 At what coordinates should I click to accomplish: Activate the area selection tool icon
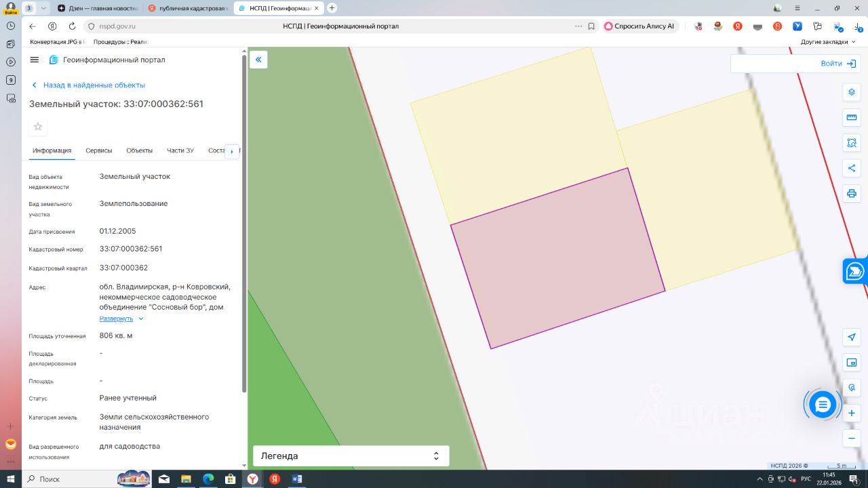pyautogui.click(x=852, y=143)
